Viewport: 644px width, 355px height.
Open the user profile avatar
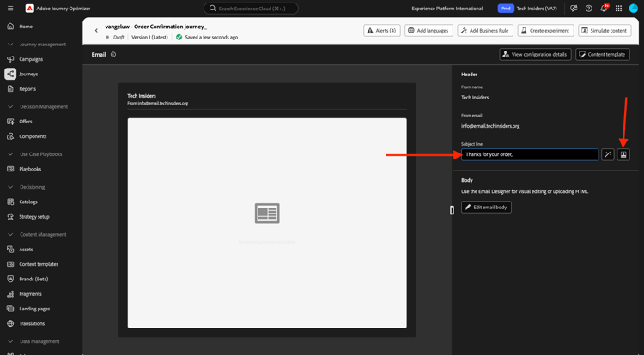click(x=634, y=9)
